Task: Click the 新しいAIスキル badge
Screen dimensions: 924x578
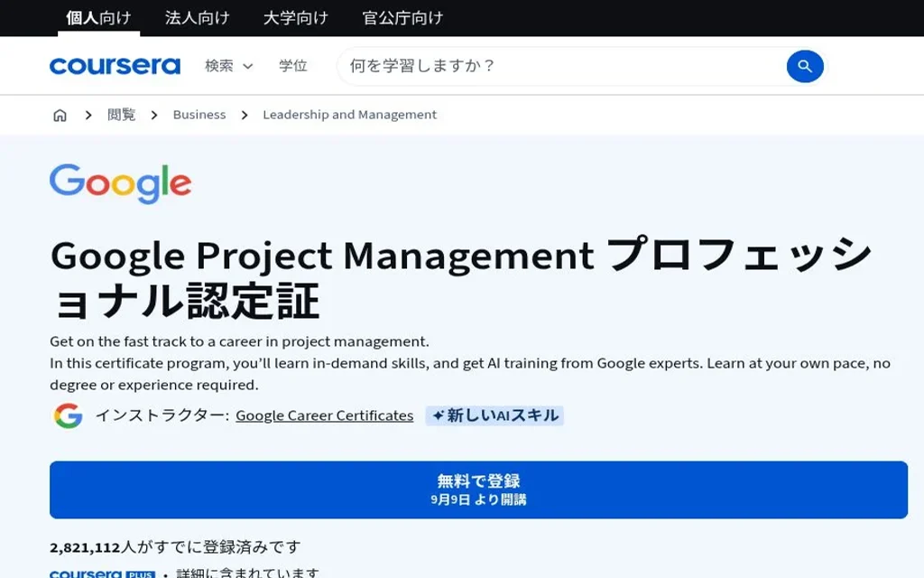Action: click(494, 415)
